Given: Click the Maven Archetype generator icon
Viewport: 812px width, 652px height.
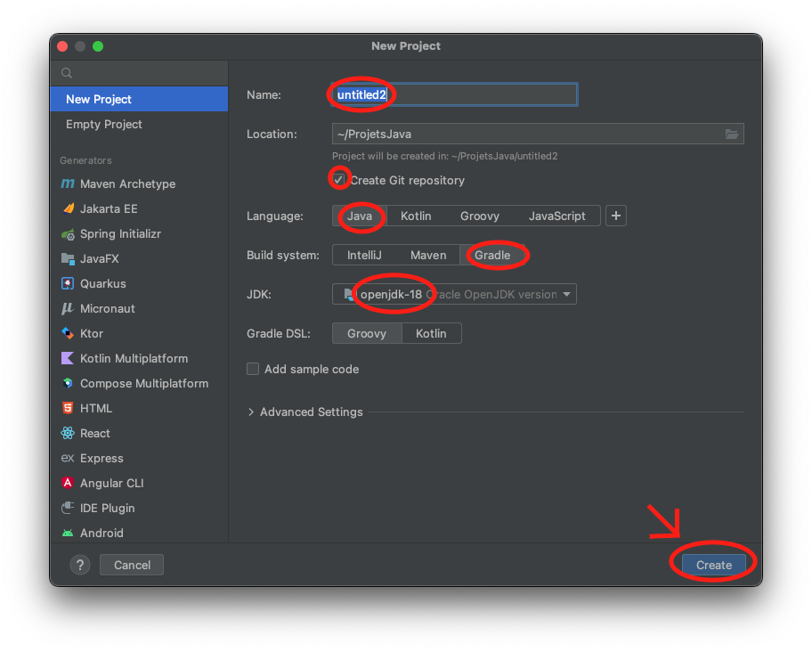Looking at the screenshot, I should pos(68,183).
